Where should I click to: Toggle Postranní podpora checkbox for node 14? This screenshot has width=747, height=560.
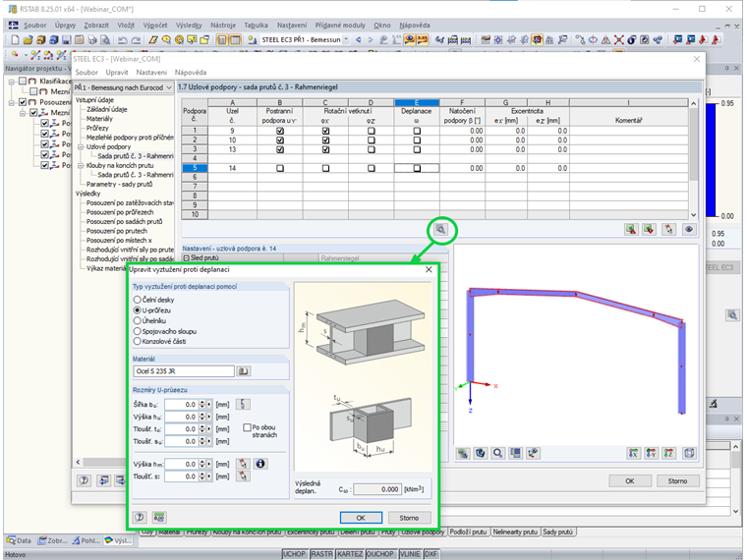coord(280,168)
